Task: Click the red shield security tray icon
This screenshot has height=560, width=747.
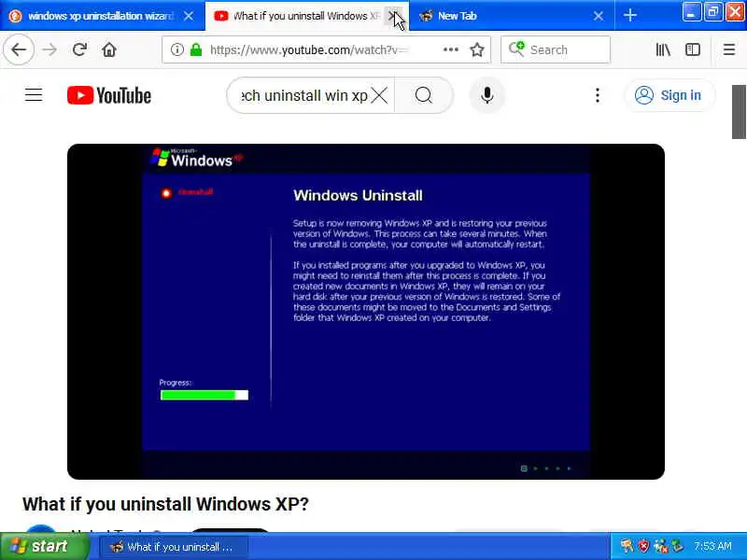Action: pyautogui.click(x=643, y=546)
